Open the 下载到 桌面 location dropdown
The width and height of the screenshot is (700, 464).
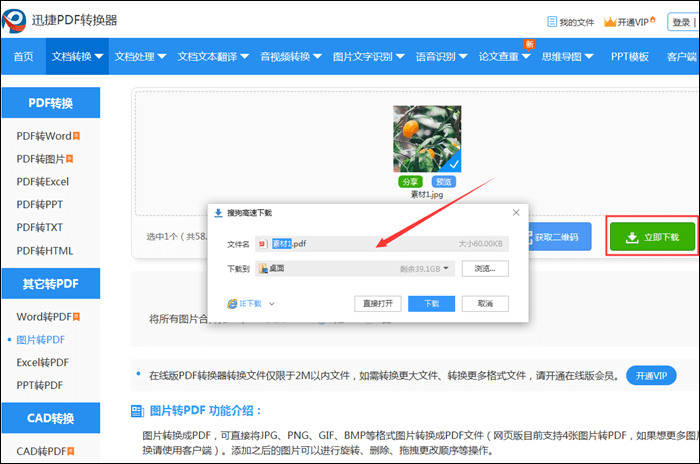tap(355, 268)
